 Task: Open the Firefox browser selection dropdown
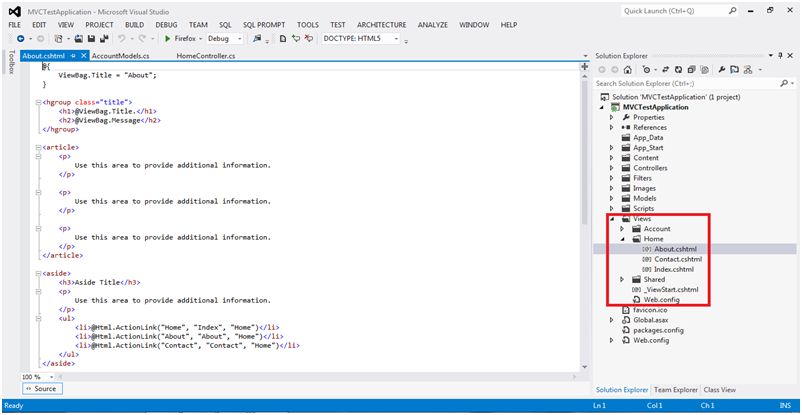coord(200,38)
